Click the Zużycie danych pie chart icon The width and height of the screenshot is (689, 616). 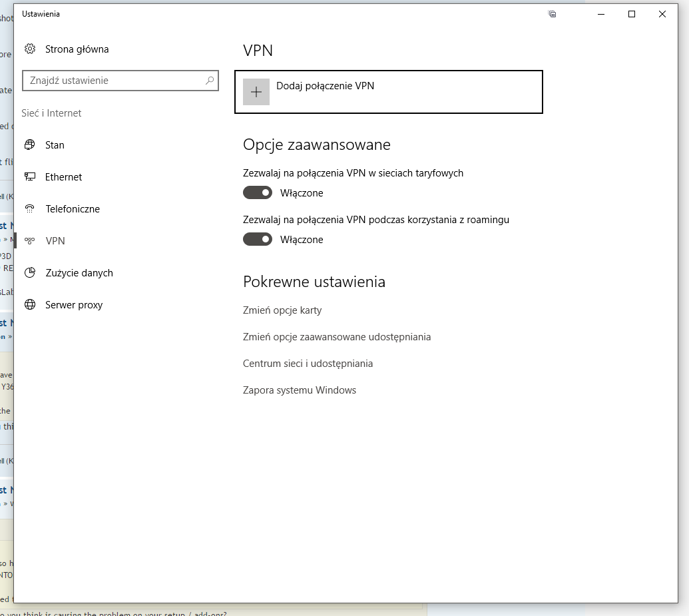[30, 273]
